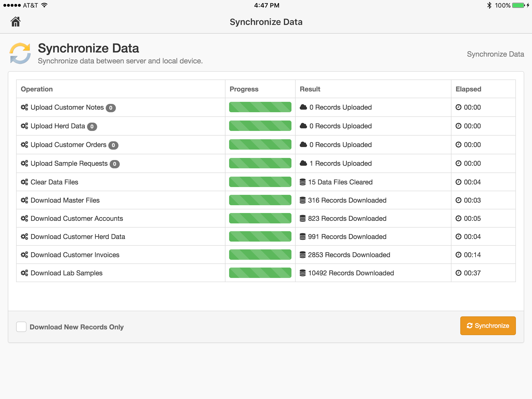Viewport: 532px width, 399px height.
Task: Tap the 0 badge on Upload Customer Orders
Action: (113, 145)
